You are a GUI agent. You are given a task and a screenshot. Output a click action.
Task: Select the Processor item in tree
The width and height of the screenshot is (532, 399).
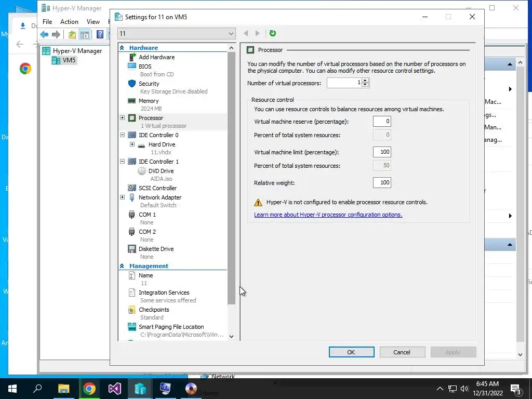(x=151, y=118)
